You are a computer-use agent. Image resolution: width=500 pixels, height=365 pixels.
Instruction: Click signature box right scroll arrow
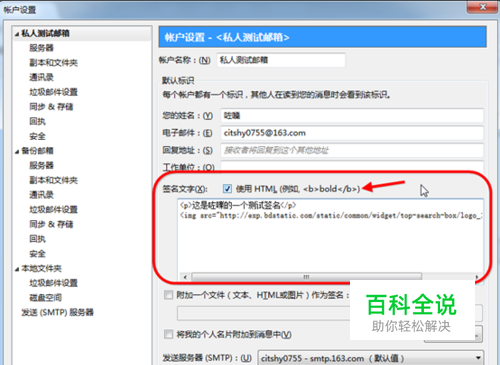pyautogui.click(x=477, y=277)
